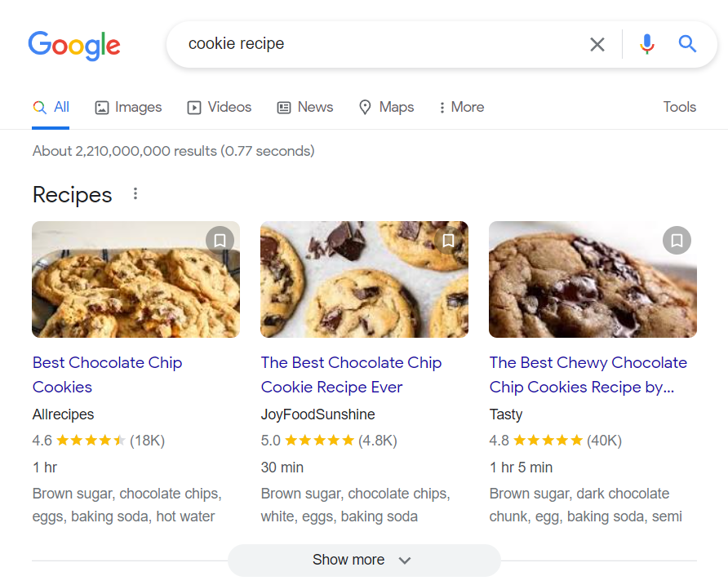Go to the Maps tab
This screenshot has height=585, width=728.
tap(386, 107)
